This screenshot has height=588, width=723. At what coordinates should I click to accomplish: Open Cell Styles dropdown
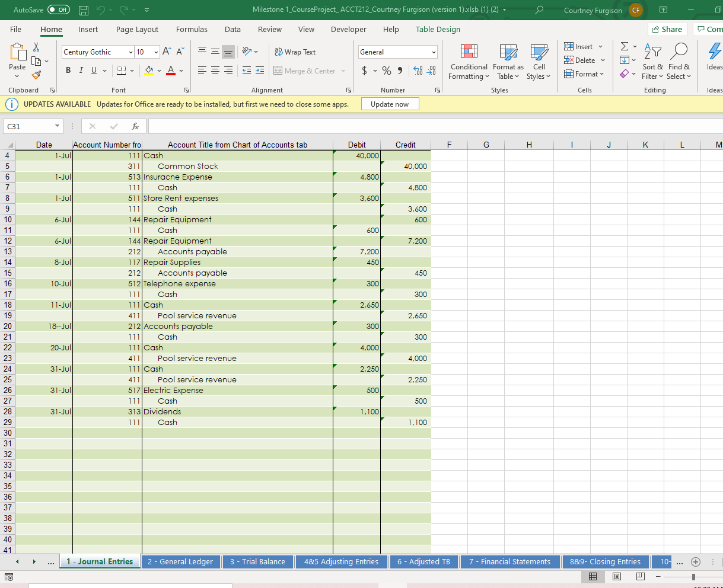[539, 62]
